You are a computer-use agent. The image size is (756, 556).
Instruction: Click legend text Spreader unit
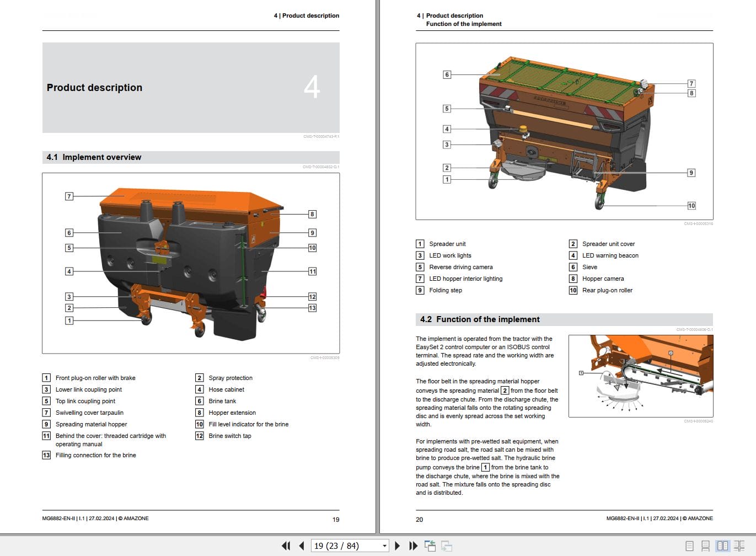pyautogui.click(x=447, y=244)
